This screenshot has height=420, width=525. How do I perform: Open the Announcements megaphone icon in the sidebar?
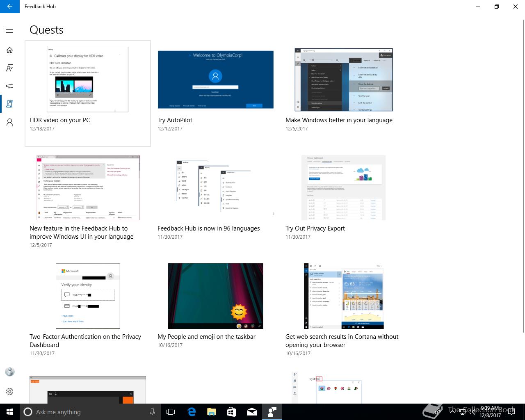(10, 86)
